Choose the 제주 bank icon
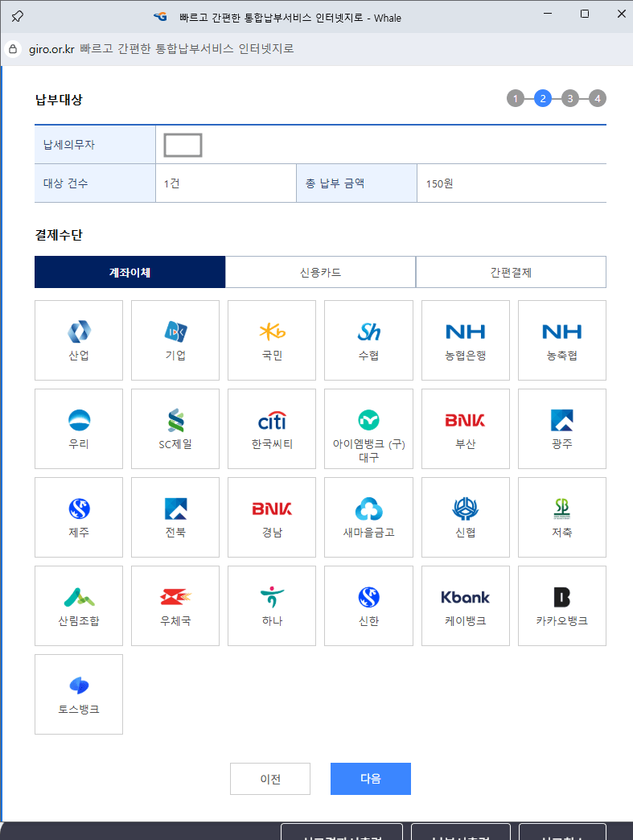The height and width of the screenshot is (840, 633). (x=79, y=517)
